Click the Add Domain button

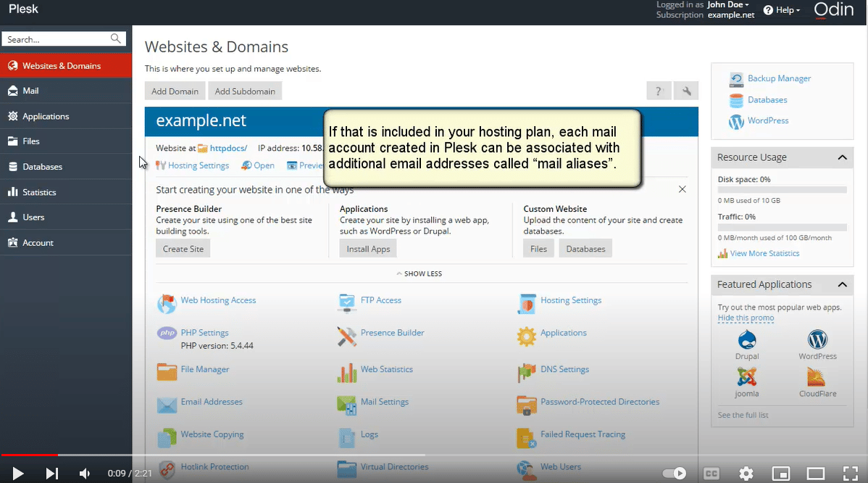point(175,91)
